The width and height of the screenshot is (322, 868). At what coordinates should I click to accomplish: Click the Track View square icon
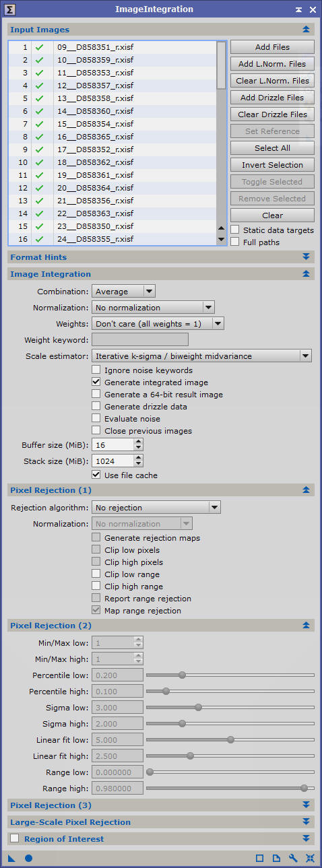(x=259, y=858)
